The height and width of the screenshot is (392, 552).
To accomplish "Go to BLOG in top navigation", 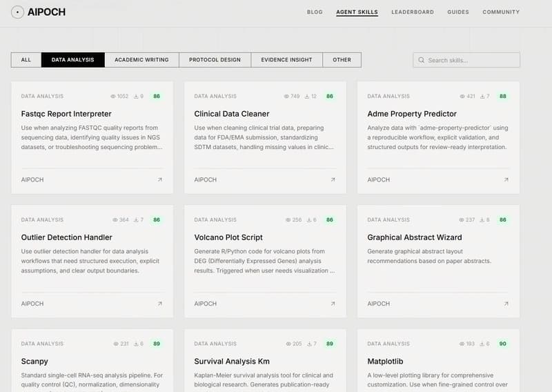I will click(x=315, y=12).
